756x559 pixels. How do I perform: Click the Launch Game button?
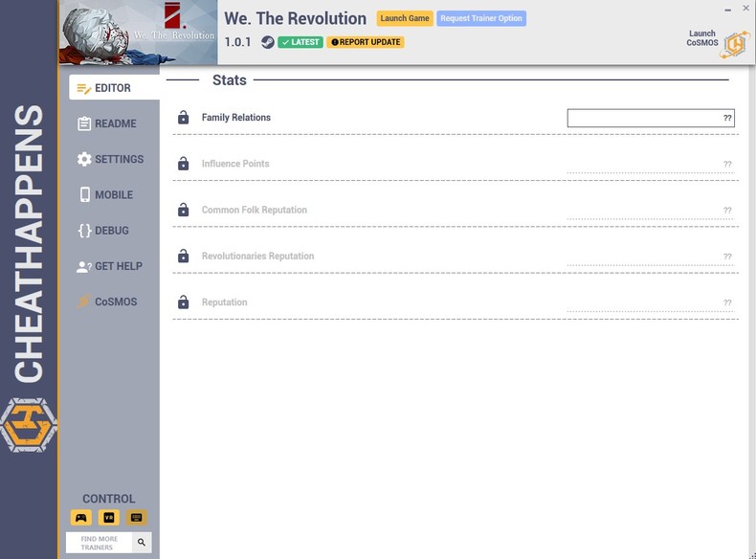click(x=405, y=18)
